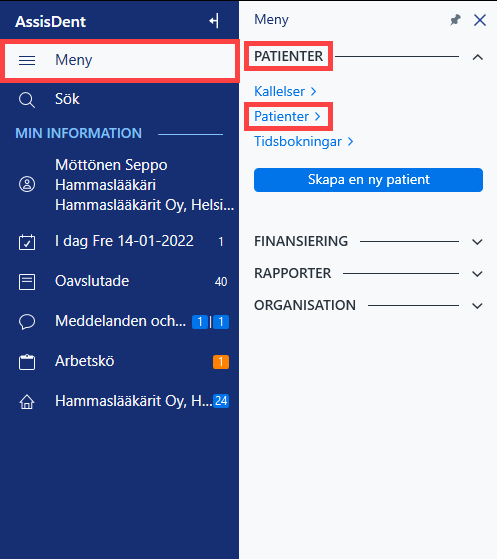
Task: Open the calendar icon for I dag
Action: coord(27,242)
